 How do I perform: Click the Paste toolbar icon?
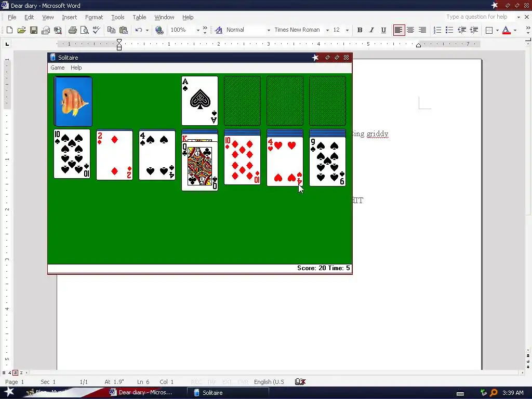123,30
